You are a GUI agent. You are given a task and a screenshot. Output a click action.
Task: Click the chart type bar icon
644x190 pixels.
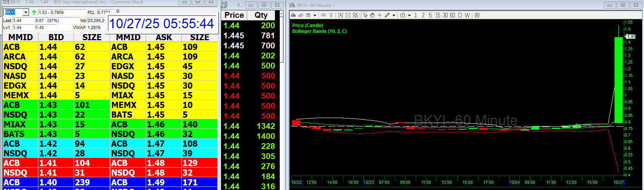pyautogui.click(x=293, y=15)
